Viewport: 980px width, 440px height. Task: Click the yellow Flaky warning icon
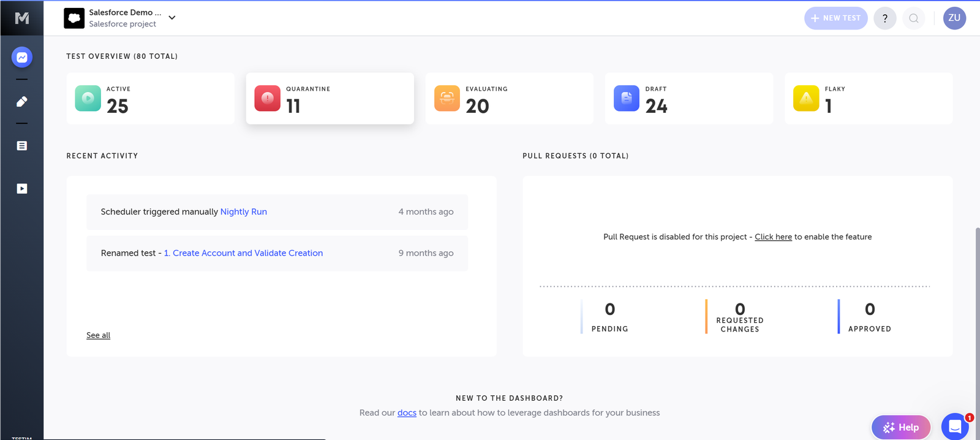[x=806, y=98]
